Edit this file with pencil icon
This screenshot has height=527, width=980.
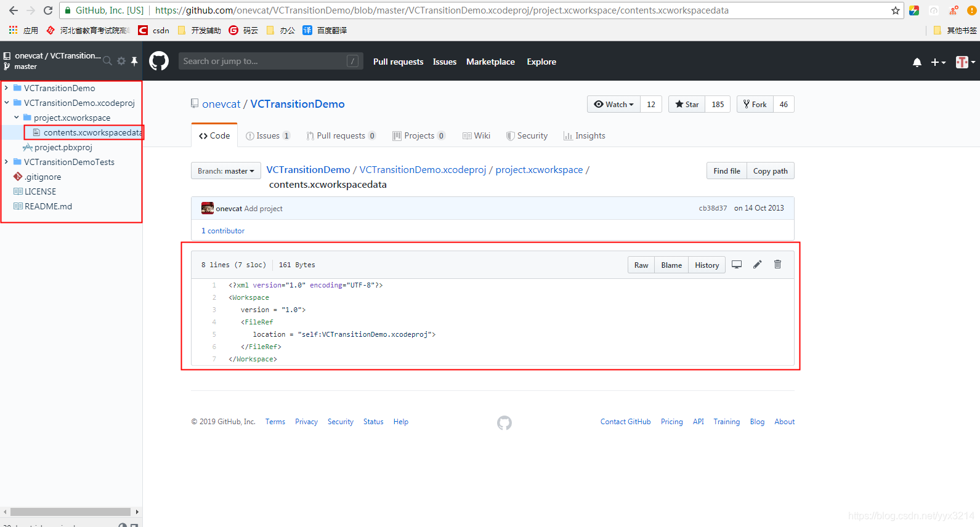click(x=758, y=265)
